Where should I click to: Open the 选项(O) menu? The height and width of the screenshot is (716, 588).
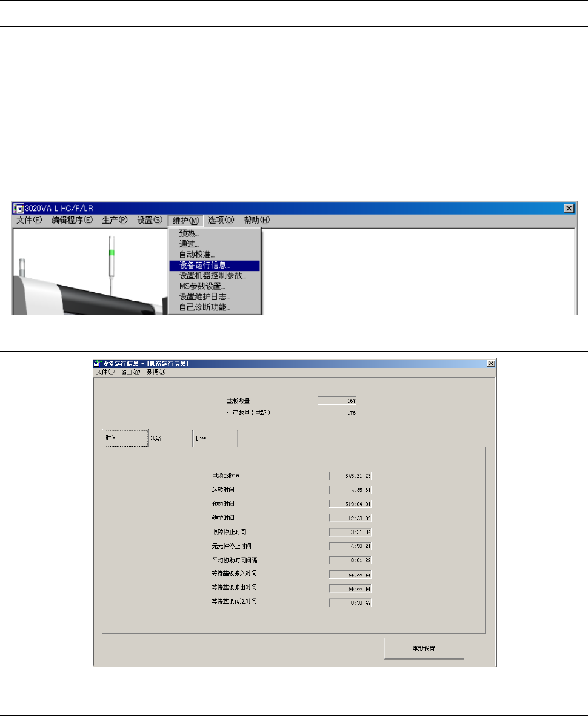click(221, 220)
